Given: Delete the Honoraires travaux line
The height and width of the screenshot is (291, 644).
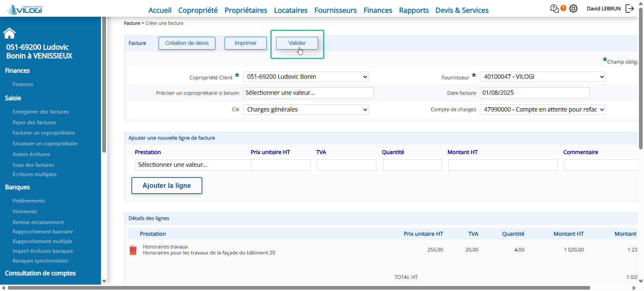Looking at the screenshot, I should [x=133, y=250].
